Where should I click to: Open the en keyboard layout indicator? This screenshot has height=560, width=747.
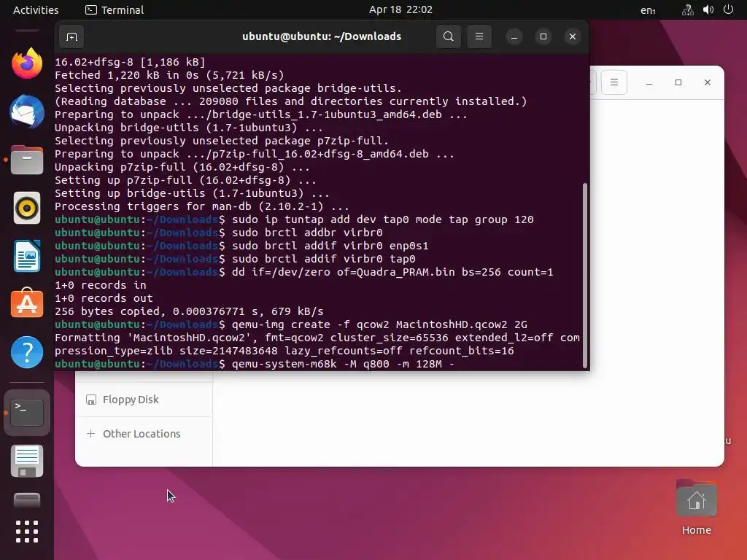click(648, 10)
